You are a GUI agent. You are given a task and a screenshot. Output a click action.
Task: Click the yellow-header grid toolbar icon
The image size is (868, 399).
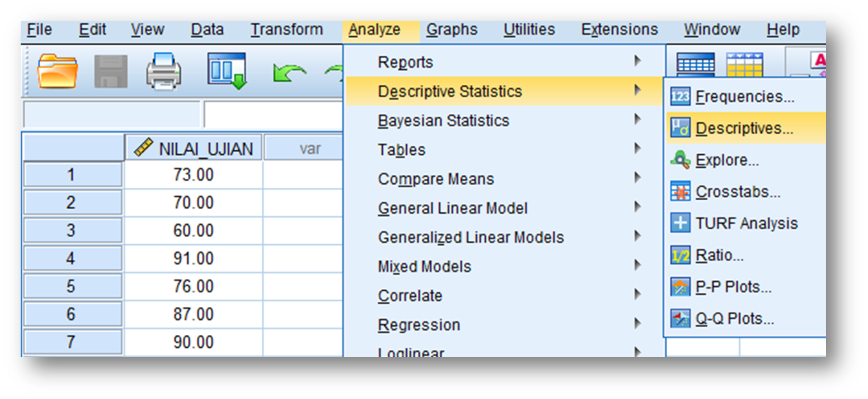pyautogui.click(x=745, y=65)
